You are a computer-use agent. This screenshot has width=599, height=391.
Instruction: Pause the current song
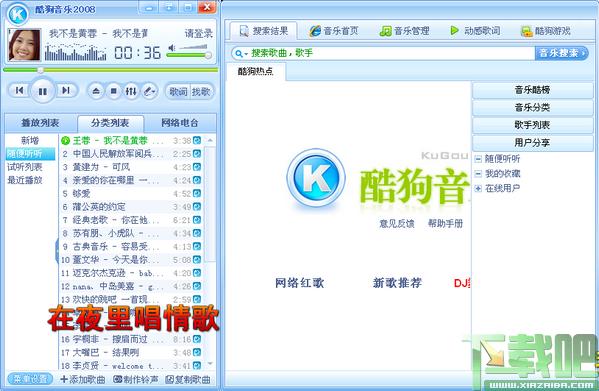click(42, 91)
